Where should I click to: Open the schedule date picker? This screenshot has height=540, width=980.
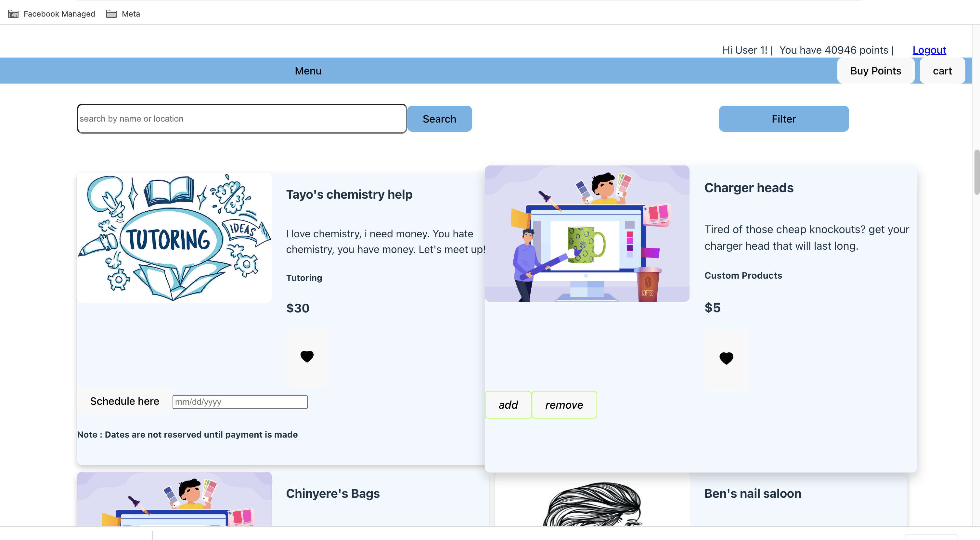coord(240,402)
